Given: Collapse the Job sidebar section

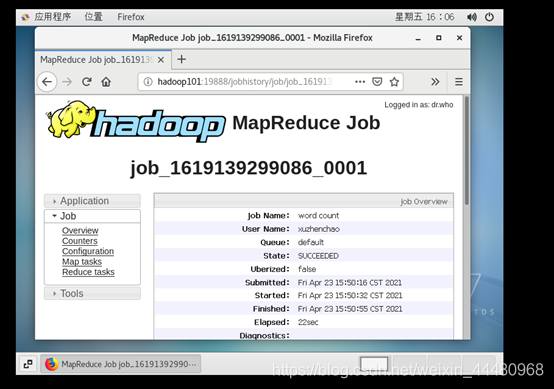Looking at the screenshot, I should [92, 216].
